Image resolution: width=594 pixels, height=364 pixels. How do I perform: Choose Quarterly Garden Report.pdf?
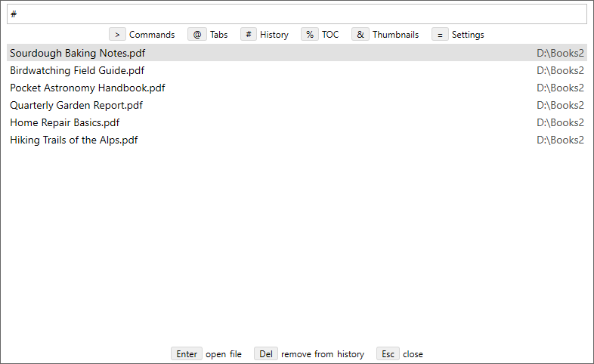297,105
